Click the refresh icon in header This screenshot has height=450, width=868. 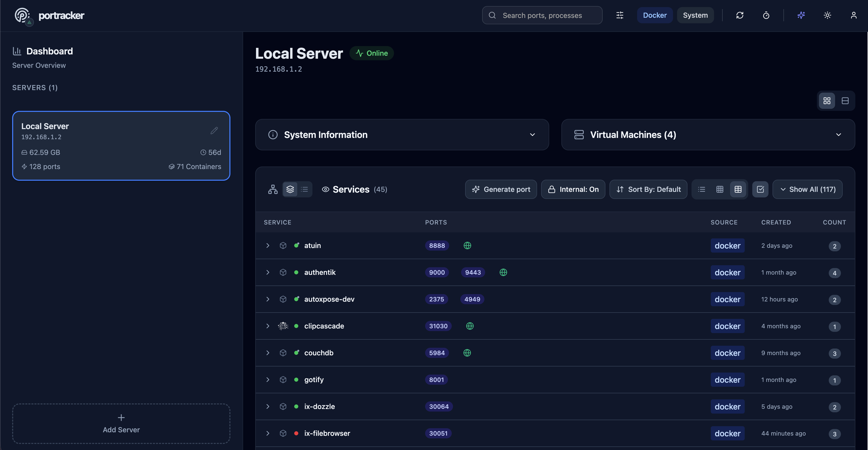point(740,15)
